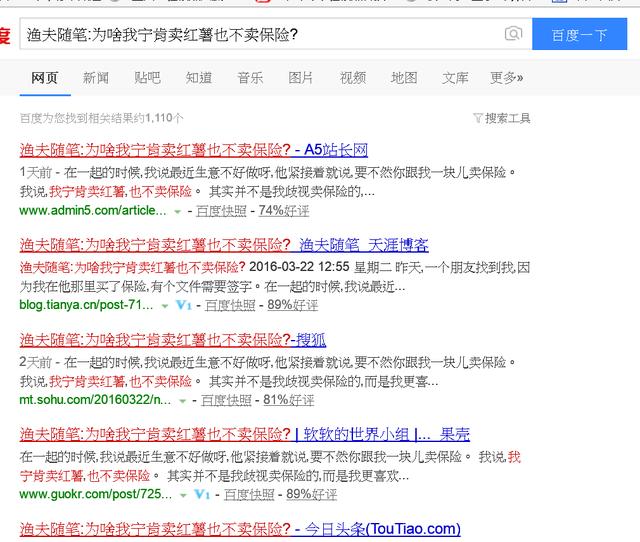The width and height of the screenshot is (640, 542).
Task: Open the 文库 tab
Action: click(x=455, y=78)
